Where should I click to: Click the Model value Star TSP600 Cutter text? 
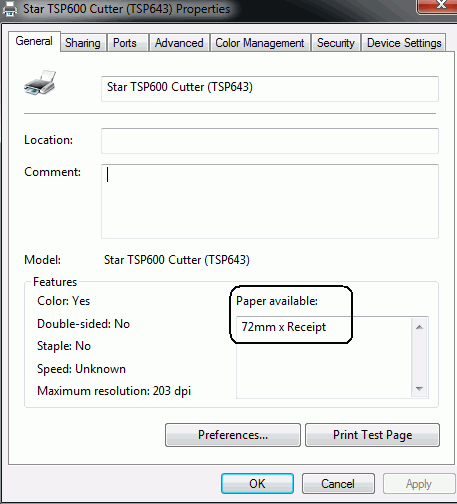[x=177, y=260]
